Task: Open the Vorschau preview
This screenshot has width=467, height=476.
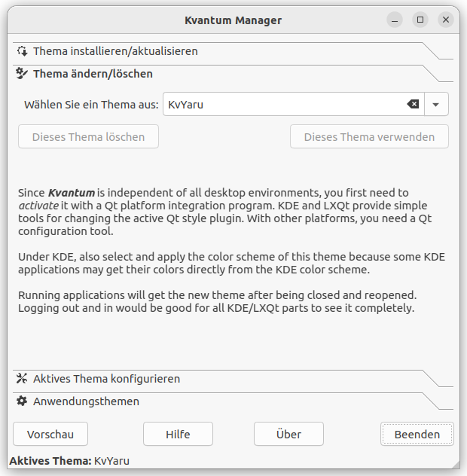Action: click(50, 434)
